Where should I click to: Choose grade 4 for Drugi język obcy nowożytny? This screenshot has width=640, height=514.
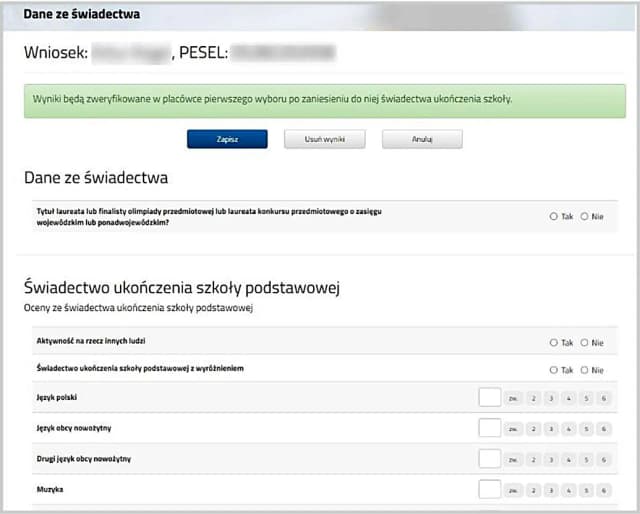click(569, 460)
